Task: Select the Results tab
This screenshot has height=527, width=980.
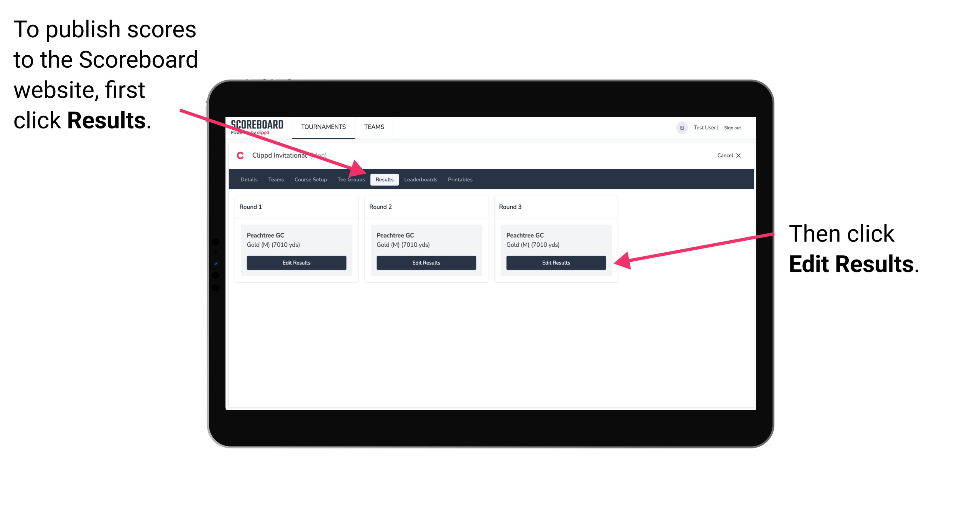Action: [x=384, y=179]
